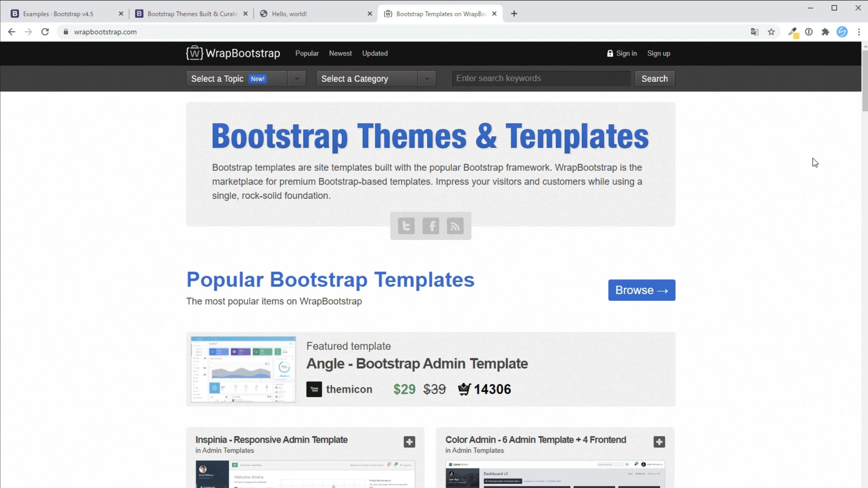The width and height of the screenshot is (868, 488).
Task: Open a new browser tab
Action: 514,14
